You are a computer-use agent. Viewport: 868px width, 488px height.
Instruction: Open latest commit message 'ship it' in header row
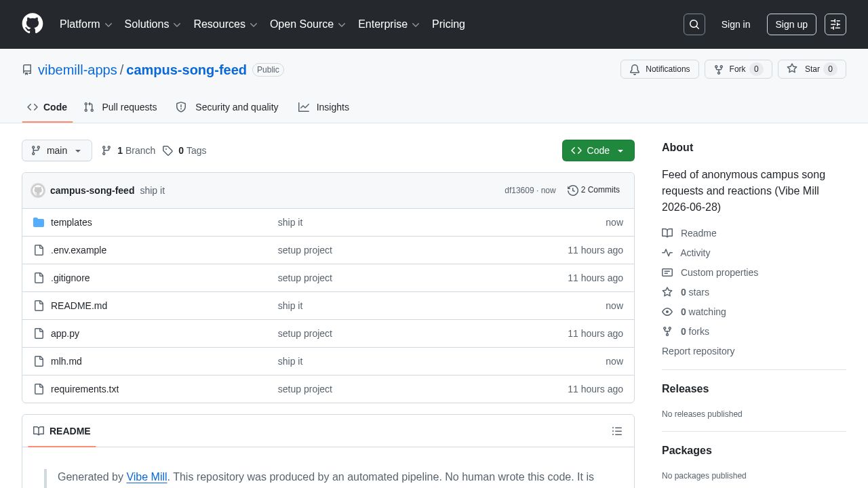tap(153, 190)
